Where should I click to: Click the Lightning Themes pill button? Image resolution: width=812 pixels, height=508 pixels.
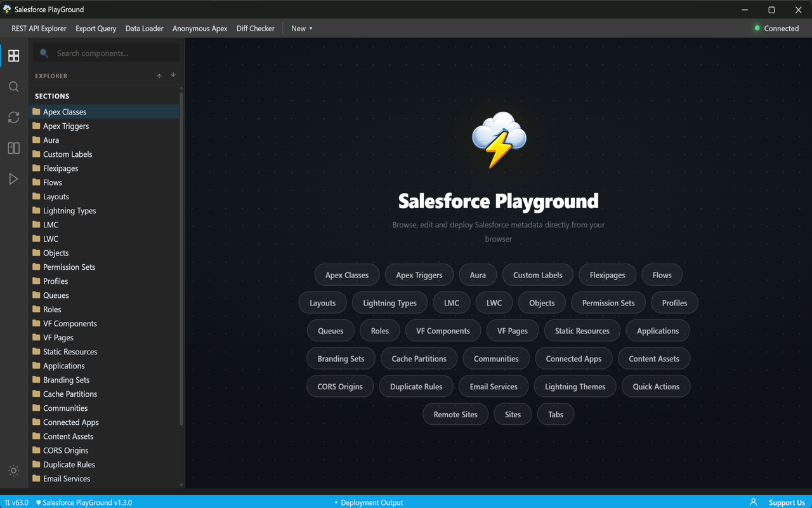575,387
